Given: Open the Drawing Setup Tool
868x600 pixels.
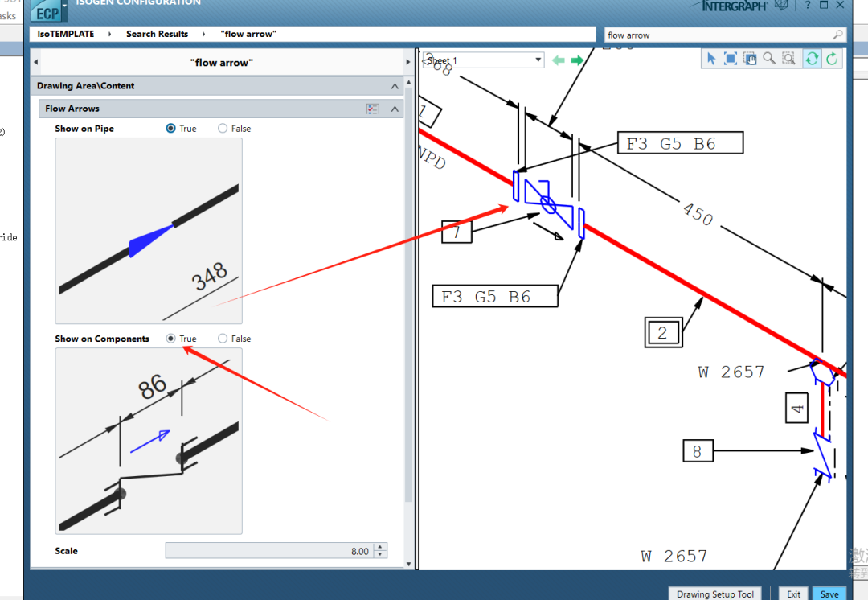Looking at the screenshot, I should click(x=714, y=594).
